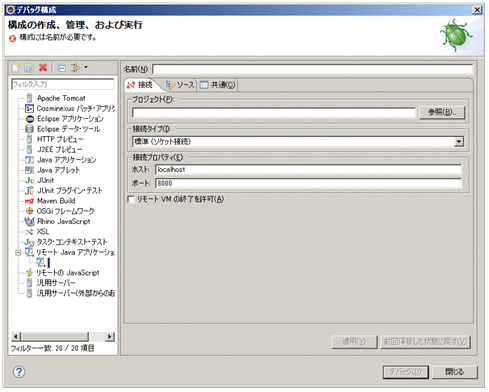Click the デバッグ button
Image resolution: width=489 pixels, height=392 pixels.
[x=406, y=372]
